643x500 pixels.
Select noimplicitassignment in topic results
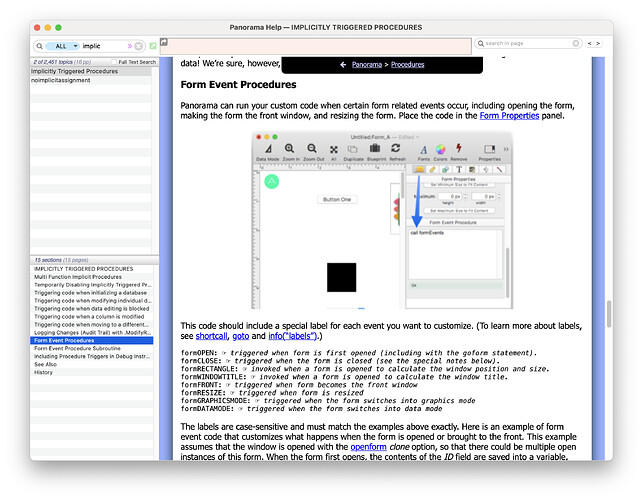coord(61,80)
